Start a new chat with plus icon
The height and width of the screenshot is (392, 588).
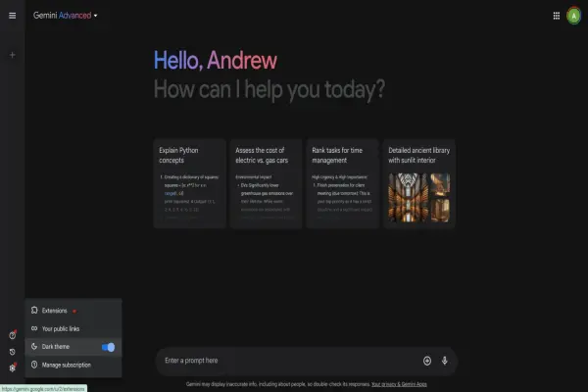point(12,54)
